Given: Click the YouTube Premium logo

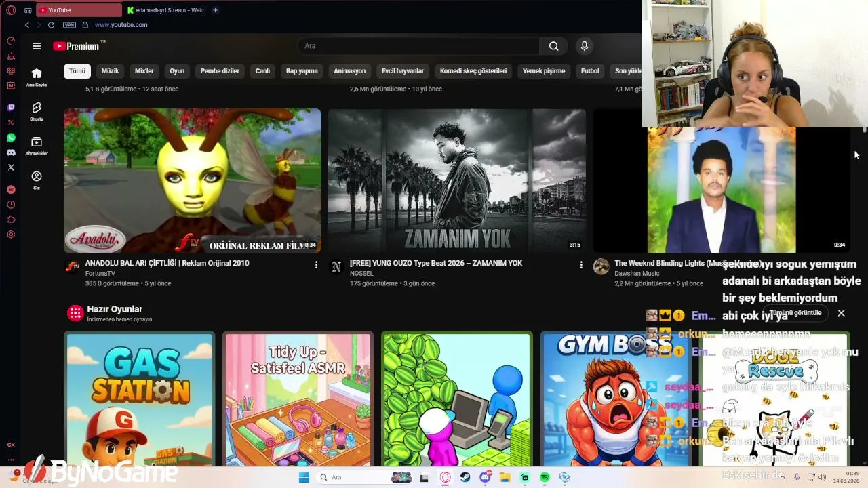Looking at the screenshot, I should tap(76, 46).
